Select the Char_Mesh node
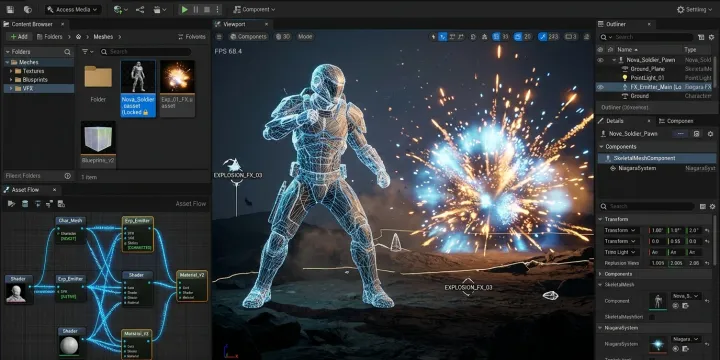Viewport: 720px width, 360px height. click(70, 230)
